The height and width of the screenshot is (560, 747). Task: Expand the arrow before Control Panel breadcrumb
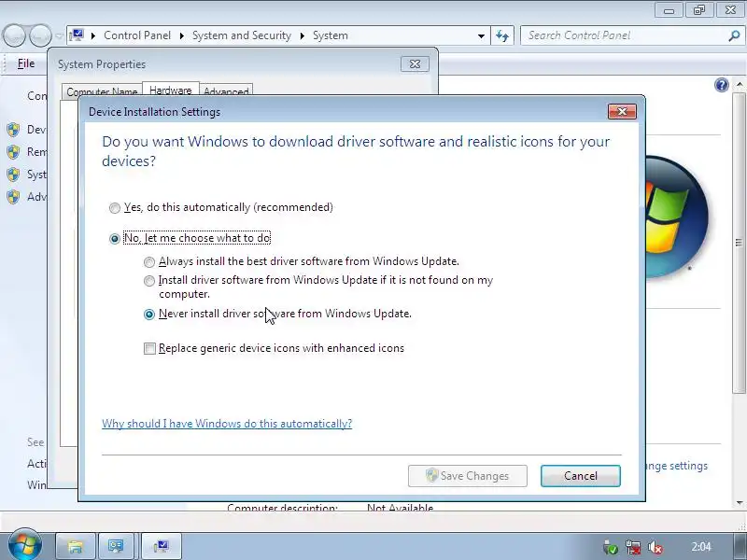coord(93,35)
